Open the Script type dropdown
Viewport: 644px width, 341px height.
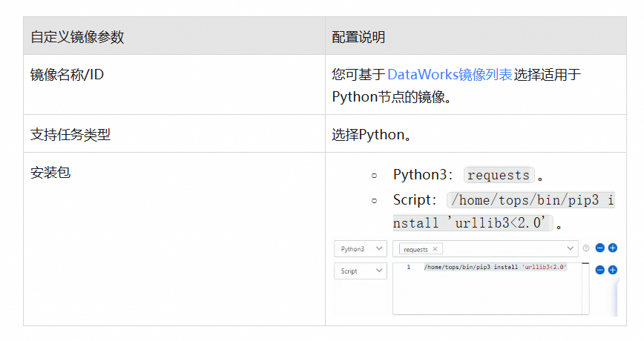pyautogui.click(x=360, y=271)
